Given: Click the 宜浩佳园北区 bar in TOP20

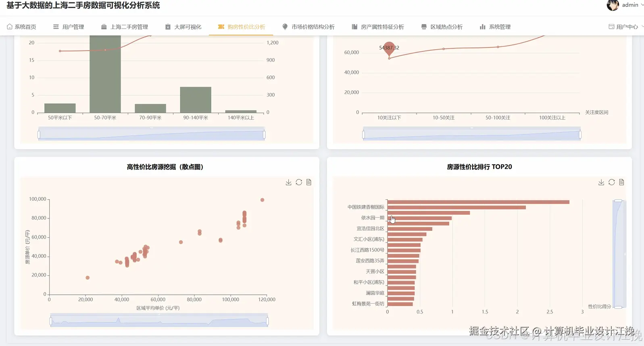Looking at the screenshot, I should pyautogui.click(x=410, y=229).
